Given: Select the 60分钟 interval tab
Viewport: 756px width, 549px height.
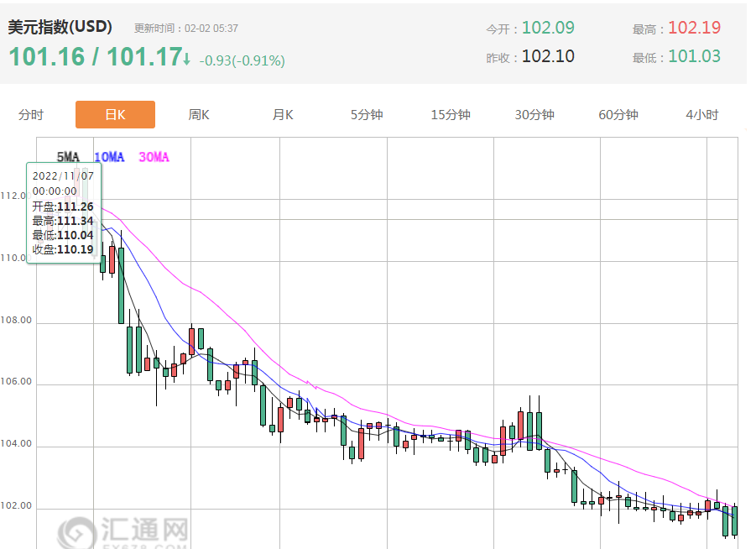Looking at the screenshot, I should pos(618,115).
